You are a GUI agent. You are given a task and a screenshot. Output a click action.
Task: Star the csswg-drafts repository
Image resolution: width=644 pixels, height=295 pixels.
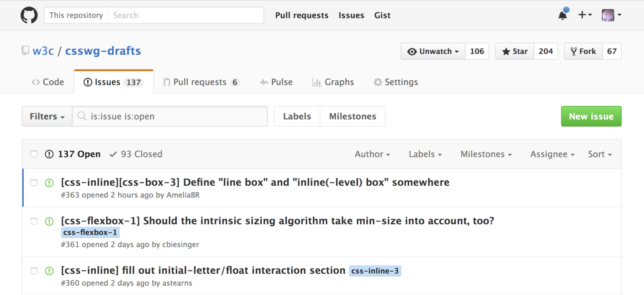coord(515,51)
